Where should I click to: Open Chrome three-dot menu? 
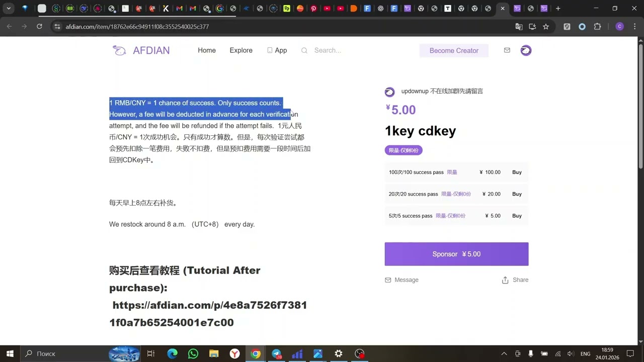pos(634,27)
